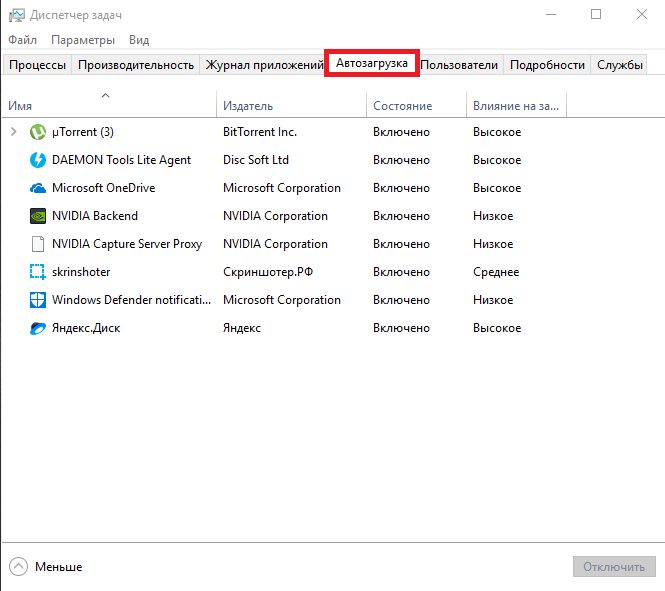The image size is (665, 591).
Task: Click the Меньше label
Action: 59,567
